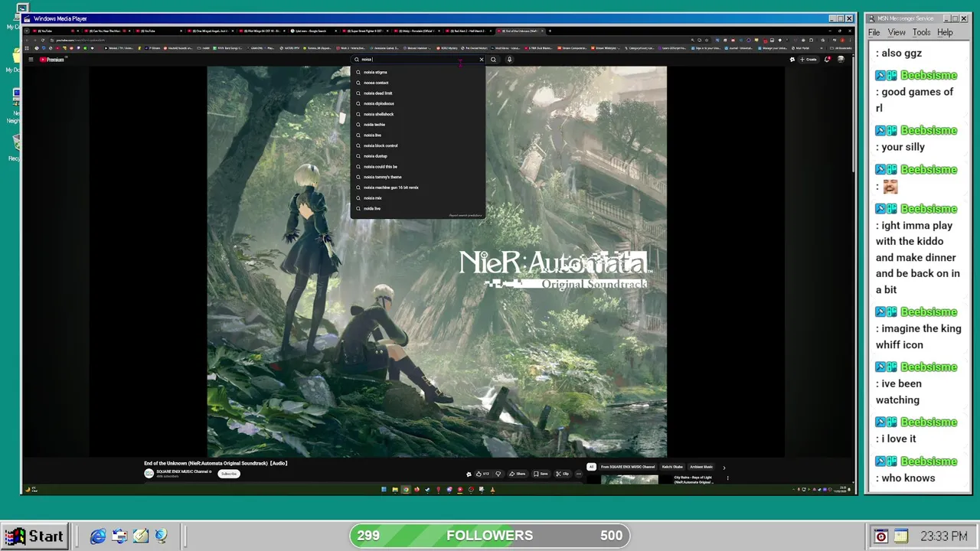980x551 pixels.
Task: Share the NieR soundtrack video
Action: 518,474
